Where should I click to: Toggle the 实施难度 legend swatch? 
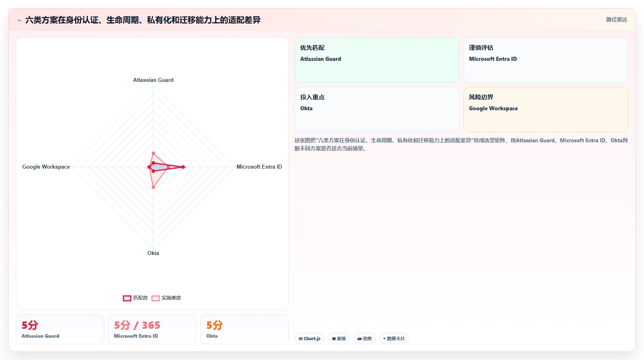coord(155,298)
